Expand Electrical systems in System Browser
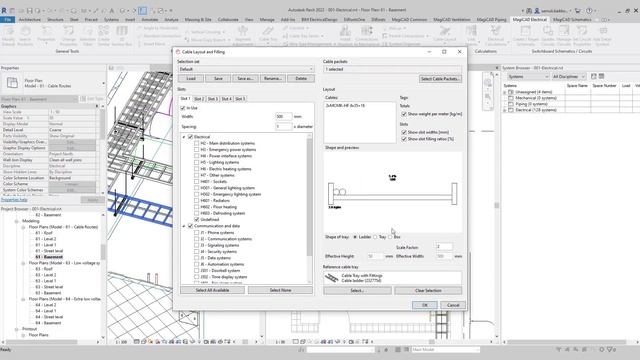640x360 pixels. point(505,110)
